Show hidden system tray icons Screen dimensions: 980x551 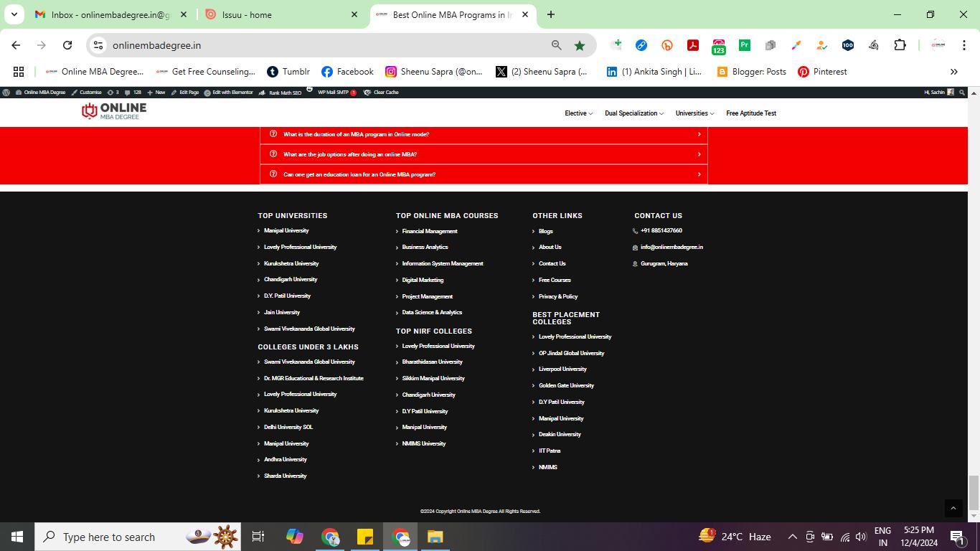[793, 537]
